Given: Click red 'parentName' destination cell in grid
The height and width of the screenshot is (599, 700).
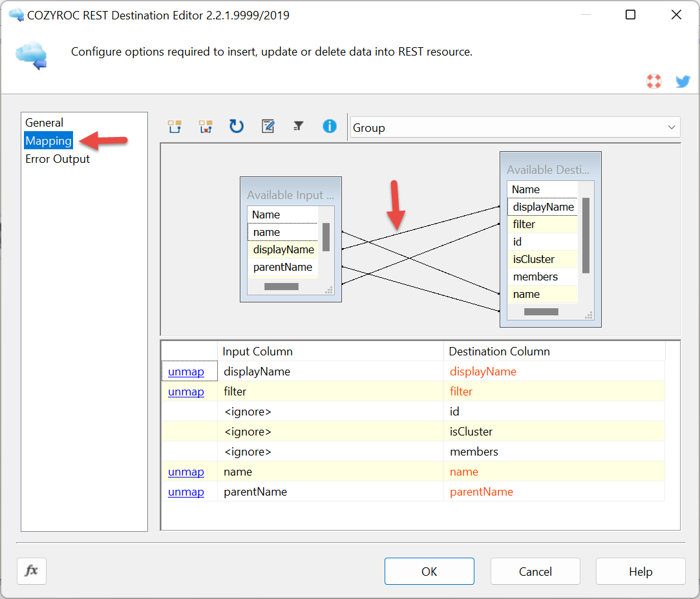Looking at the screenshot, I should click(x=554, y=492).
